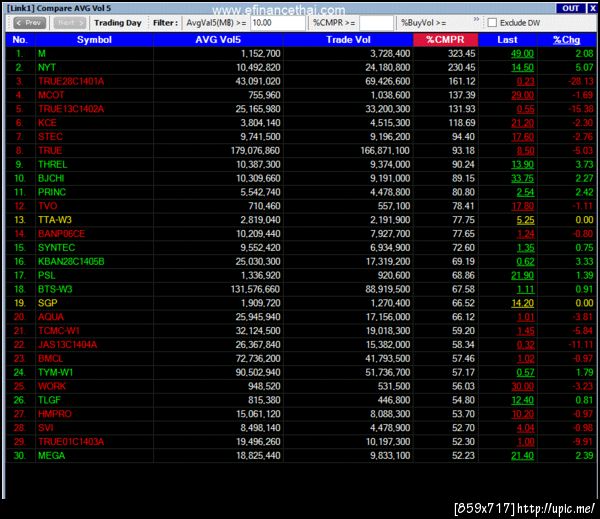Select symbol KBAN28C1405B
This screenshot has height=519, width=600.
coord(71,261)
